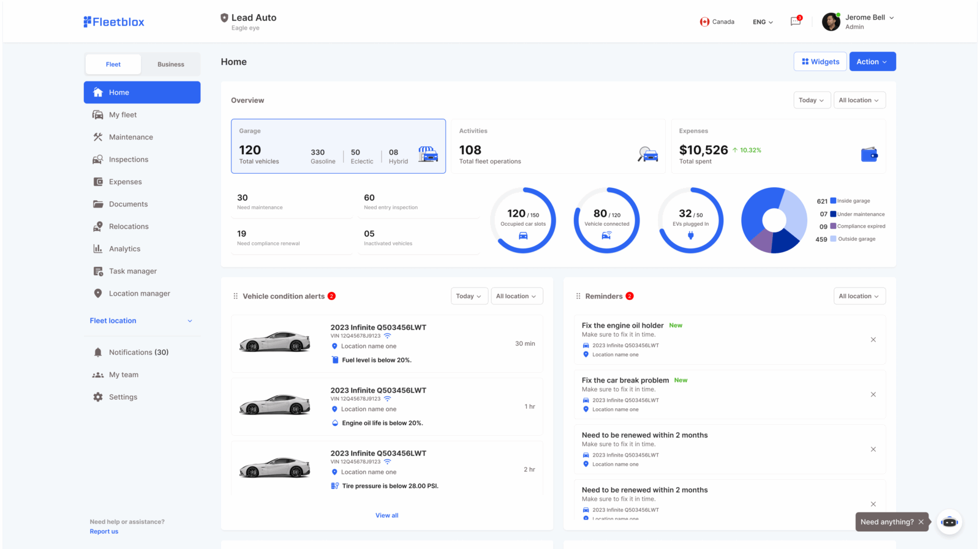Screen dimensions: 980x549
Task: Select the Activities overview card
Action: (x=558, y=146)
